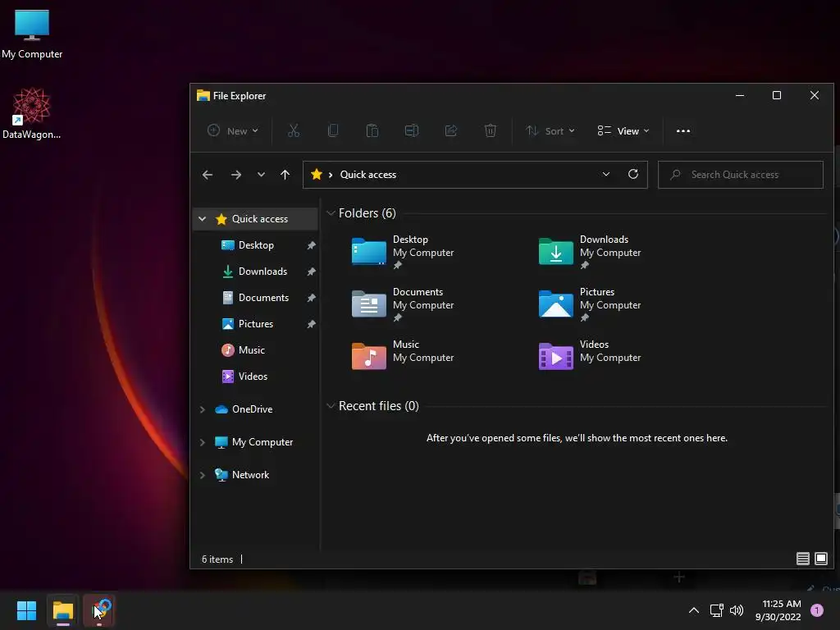Open the Windows Start menu

26,610
